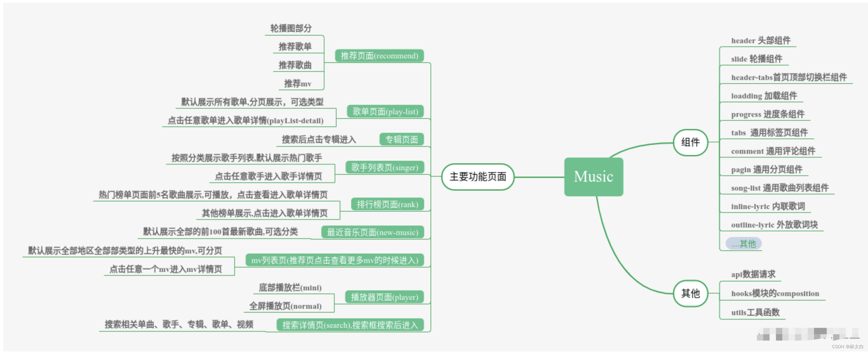
Task: Select the 轮播图部分 leaf
Action: pos(291,28)
